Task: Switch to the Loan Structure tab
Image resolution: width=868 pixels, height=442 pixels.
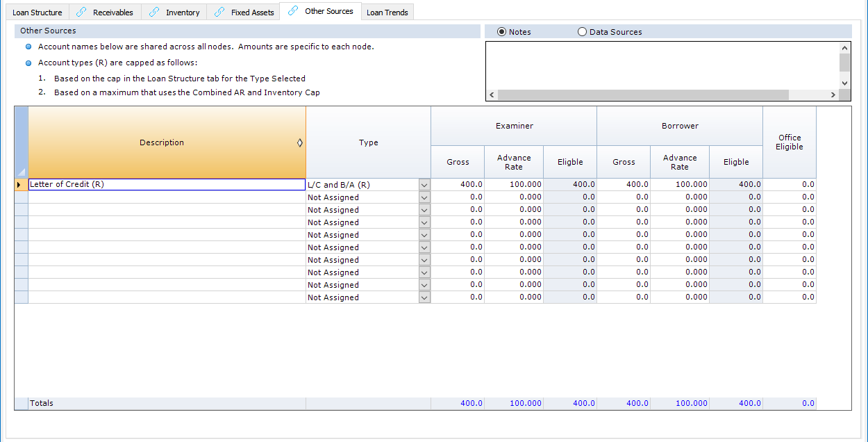Action: 37,13
